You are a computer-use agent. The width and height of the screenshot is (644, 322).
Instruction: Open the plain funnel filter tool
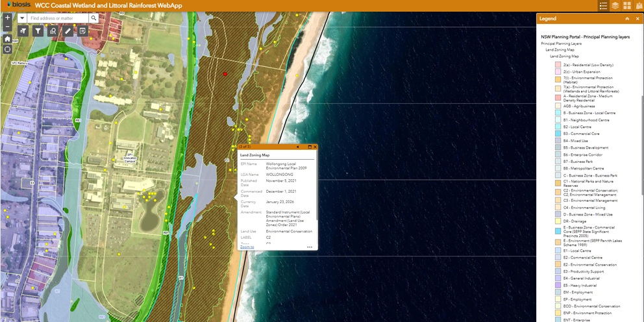point(38,31)
